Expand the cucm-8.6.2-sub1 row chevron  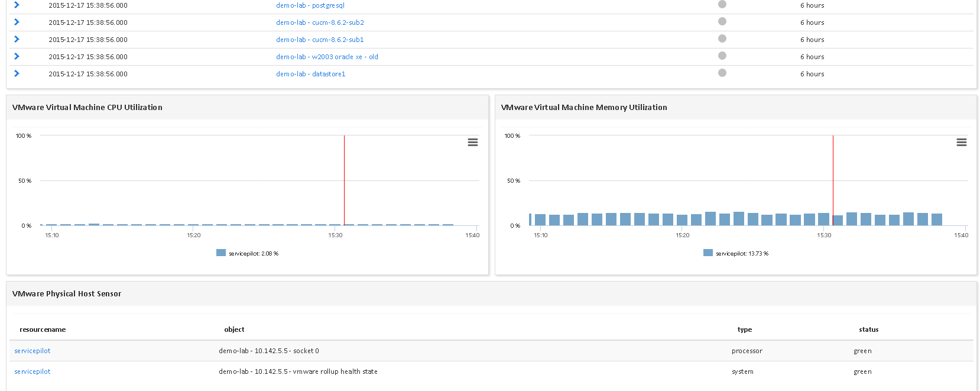tap(17, 39)
